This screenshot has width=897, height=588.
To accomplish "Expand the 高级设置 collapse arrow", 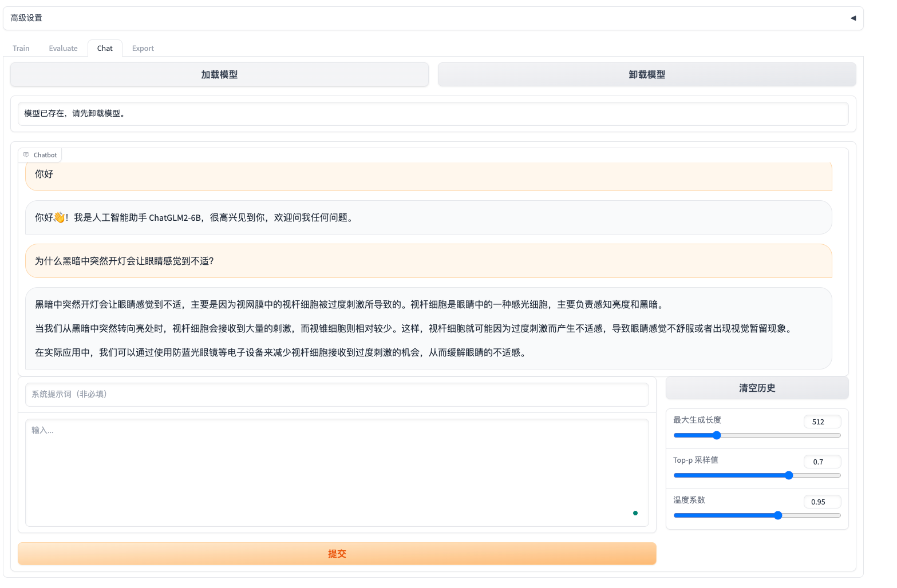I will pyautogui.click(x=852, y=18).
